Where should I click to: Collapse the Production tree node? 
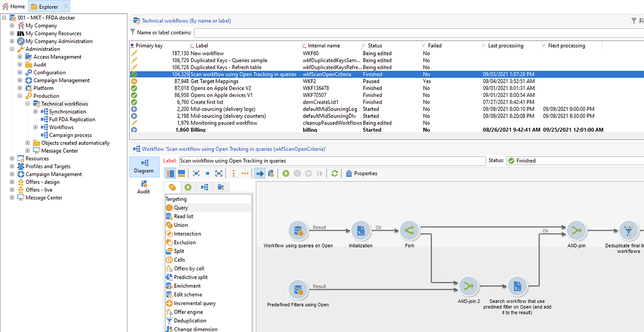pos(20,96)
